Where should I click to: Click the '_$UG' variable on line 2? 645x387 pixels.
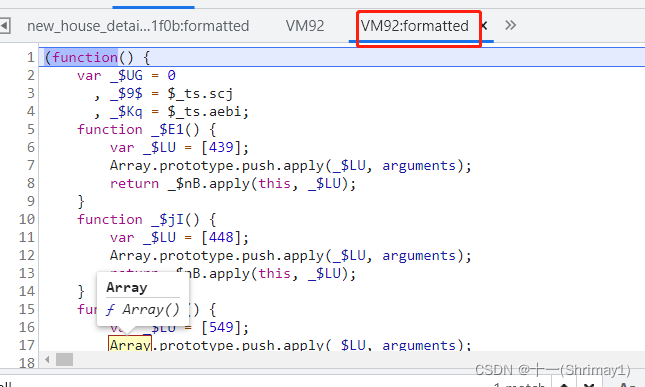pos(126,76)
